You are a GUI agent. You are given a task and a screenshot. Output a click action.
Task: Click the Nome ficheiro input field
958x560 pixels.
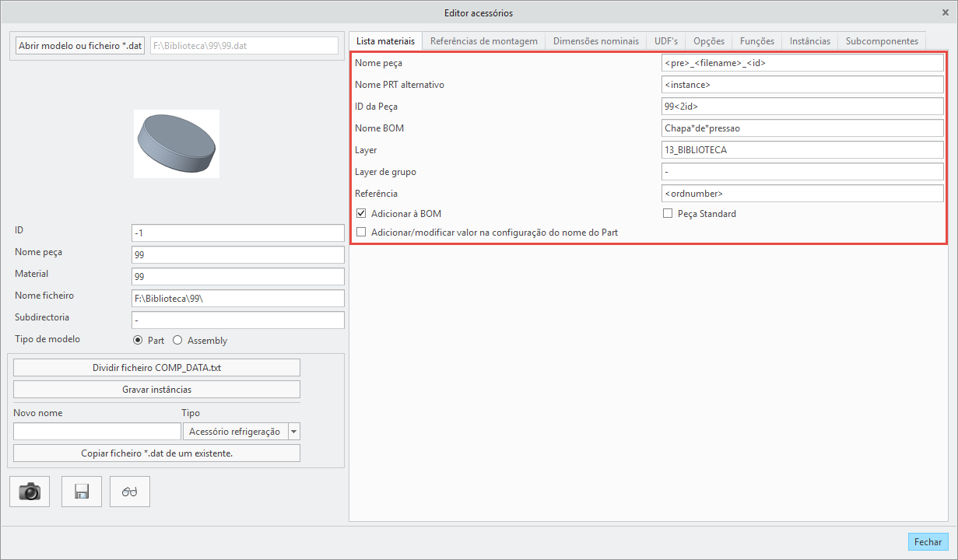coord(237,299)
